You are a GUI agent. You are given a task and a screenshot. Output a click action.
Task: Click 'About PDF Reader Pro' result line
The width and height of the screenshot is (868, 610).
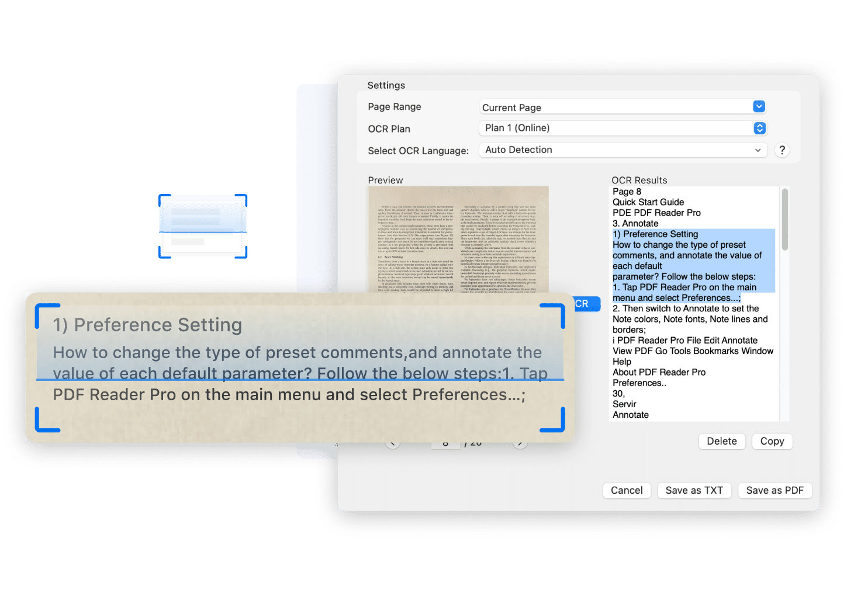(659, 372)
